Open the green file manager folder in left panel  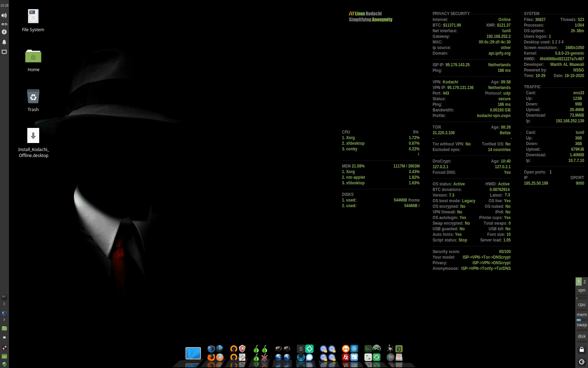click(4, 328)
